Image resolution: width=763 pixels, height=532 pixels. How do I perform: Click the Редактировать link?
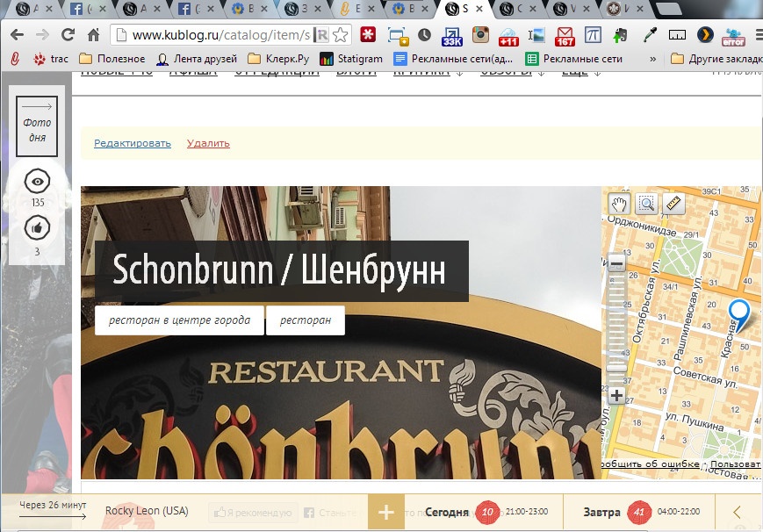click(x=133, y=143)
